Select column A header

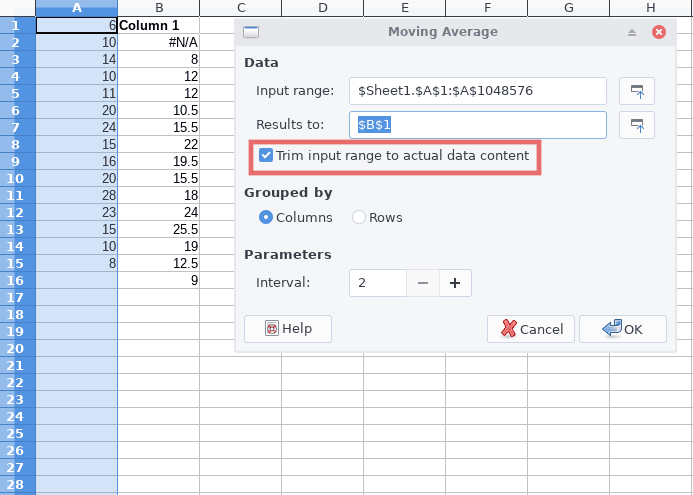point(76,8)
